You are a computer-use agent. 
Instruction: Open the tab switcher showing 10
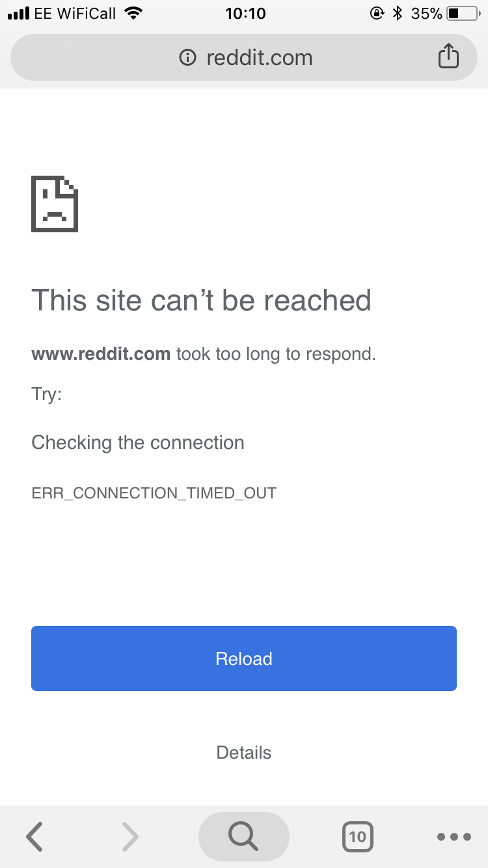tap(357, 836)
